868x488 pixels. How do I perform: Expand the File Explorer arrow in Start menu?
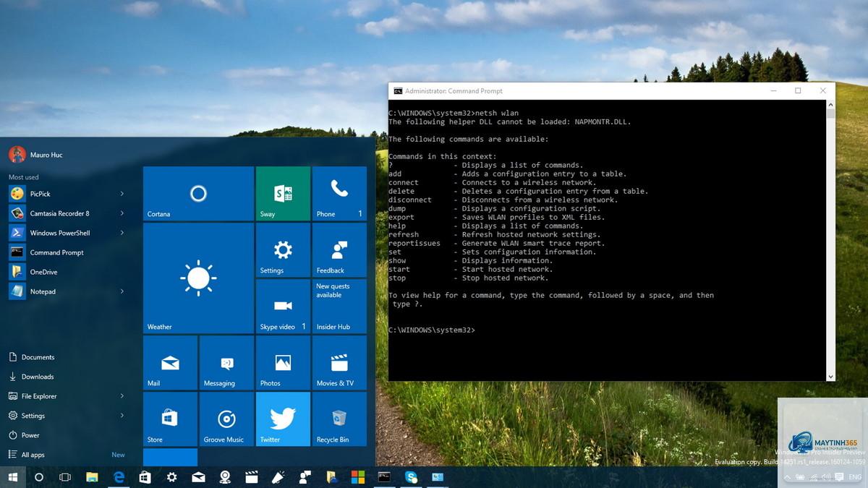(x=122, y=396)
